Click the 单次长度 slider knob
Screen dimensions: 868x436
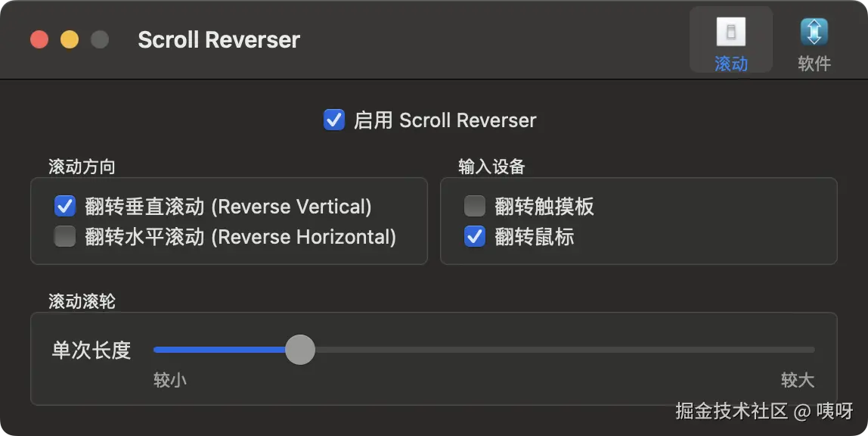(300, 350)
